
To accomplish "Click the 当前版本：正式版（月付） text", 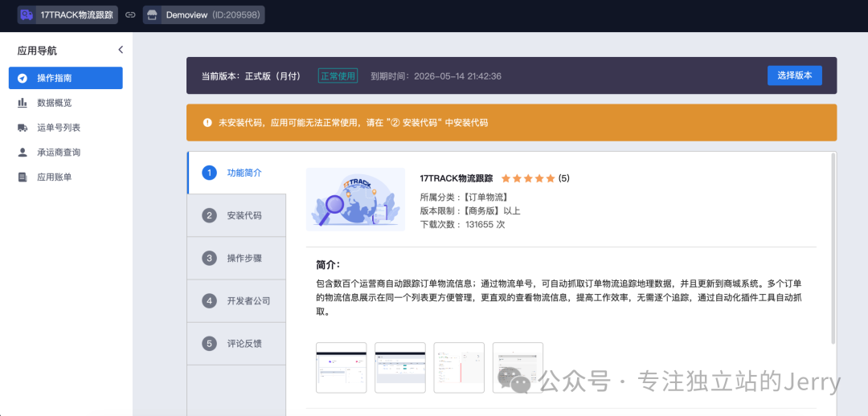I will coord(251,75).
